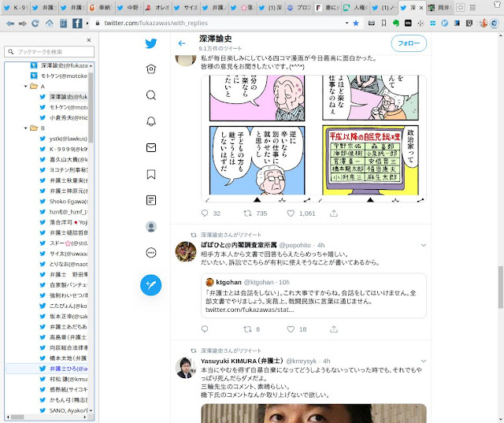Open the quoted ktgohan tweet card
504x423 pixels.
coord(313,295)
